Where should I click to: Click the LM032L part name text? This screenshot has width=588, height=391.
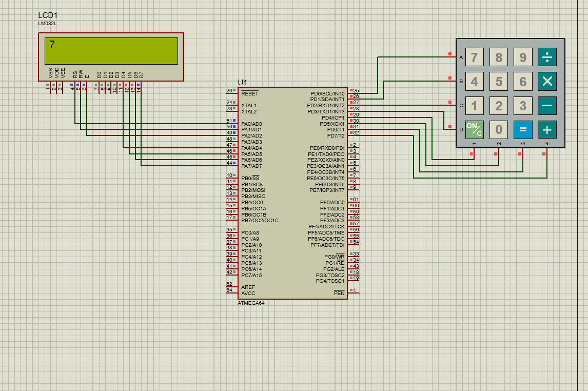click(x=47, y=24)
